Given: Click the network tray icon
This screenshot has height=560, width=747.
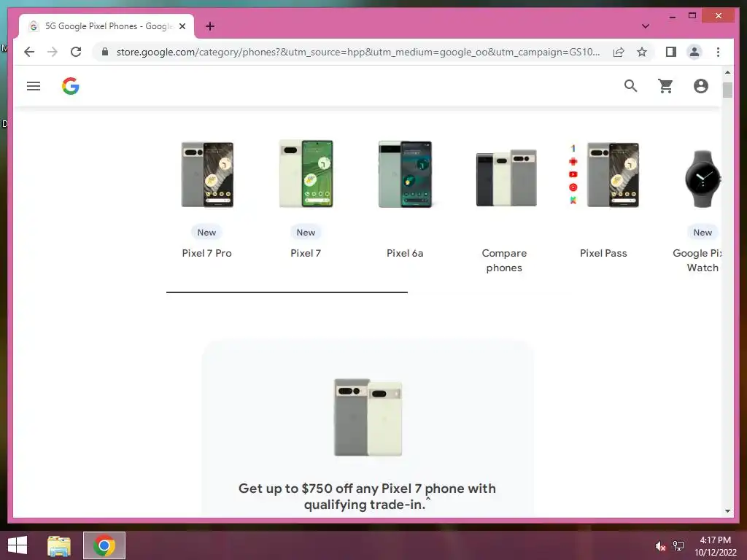Looking at the screenshot, I should pyautogui.click(x=678, y=546).
